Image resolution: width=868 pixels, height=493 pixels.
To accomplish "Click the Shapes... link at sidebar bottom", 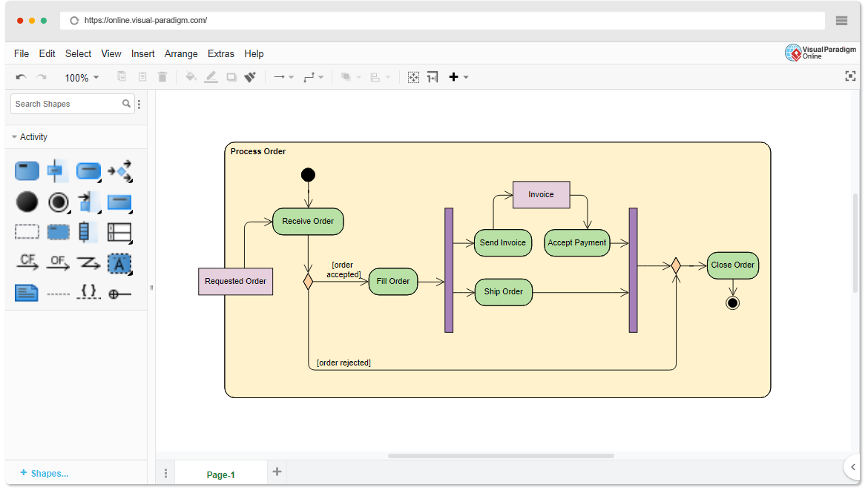I will tap(45, 473).
